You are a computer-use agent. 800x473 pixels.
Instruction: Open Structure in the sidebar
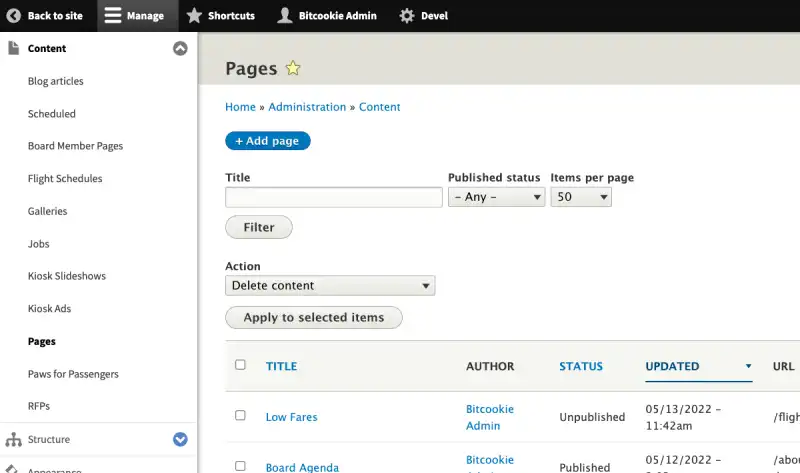click(x=49, y=439)
